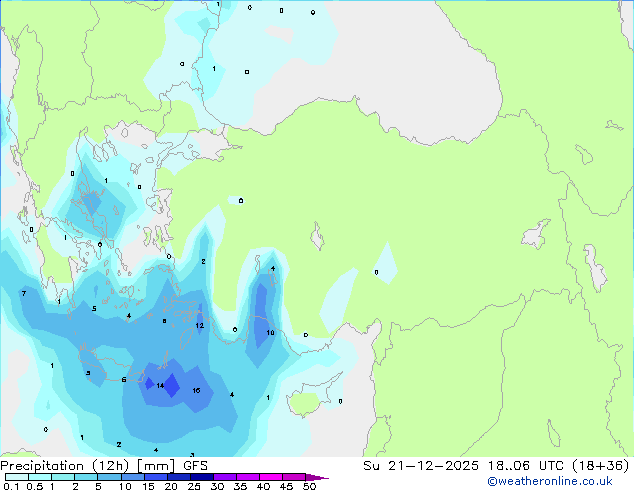This screenshot has height=490, width=634.
Task: Click the '14' precipitation value on the map
Action: click(x=160, y=386)
